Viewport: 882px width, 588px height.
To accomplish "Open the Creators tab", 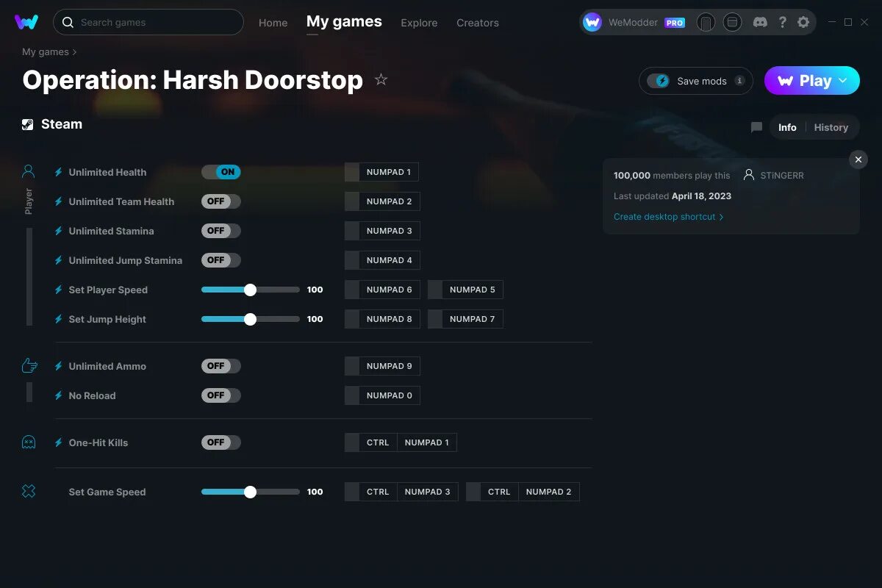I will [478, 23].
